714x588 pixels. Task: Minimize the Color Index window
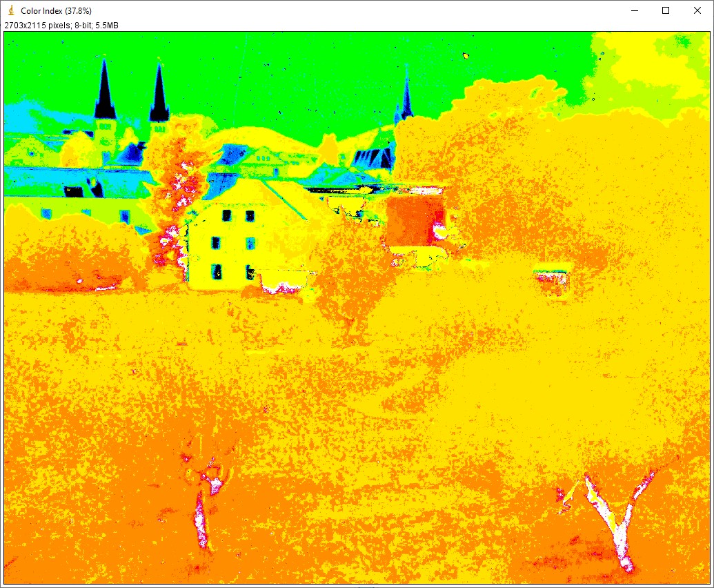tap(635, 10)
